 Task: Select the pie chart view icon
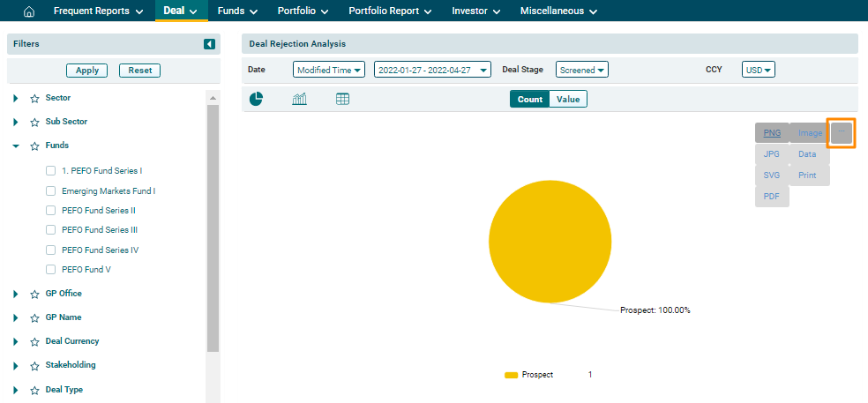coord(256,99)
